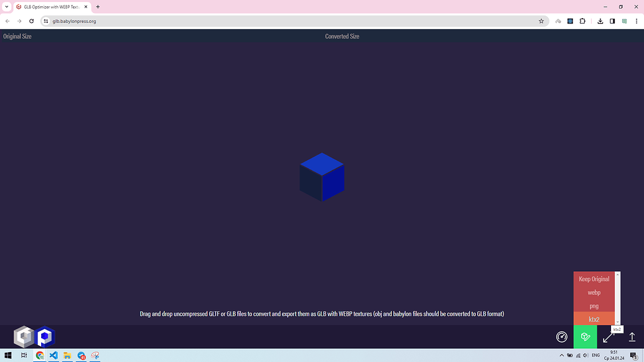Open the Chrome three-dot menu
The width and height of the screenshot is (644, 362).
(636, 21)
